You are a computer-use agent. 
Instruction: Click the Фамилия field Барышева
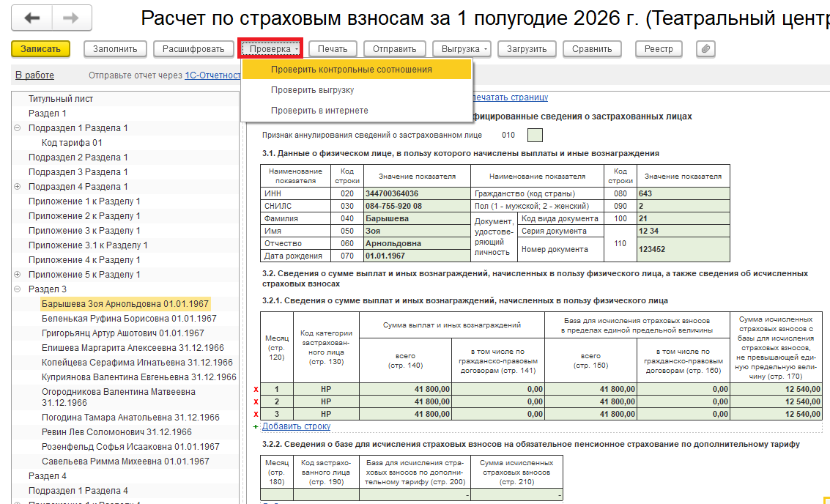[417, 218]
